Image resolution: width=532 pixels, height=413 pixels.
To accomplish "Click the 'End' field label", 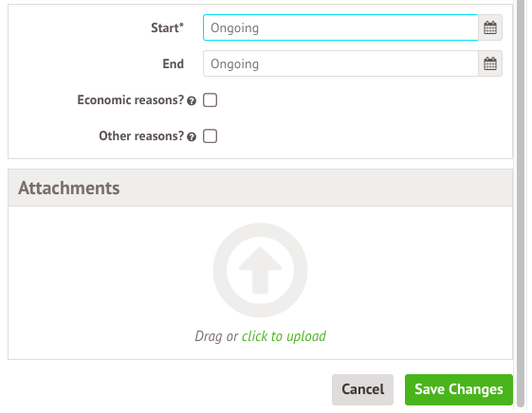I will (173, 63).
